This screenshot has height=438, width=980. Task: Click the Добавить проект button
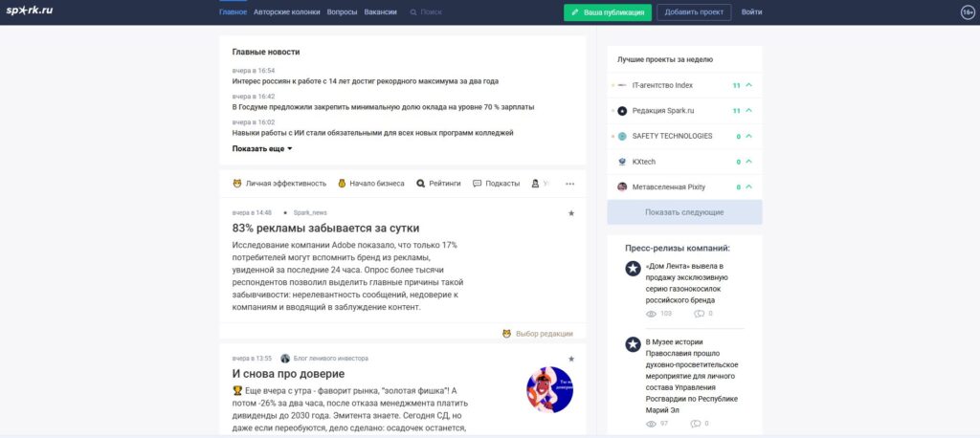point(694,12)
